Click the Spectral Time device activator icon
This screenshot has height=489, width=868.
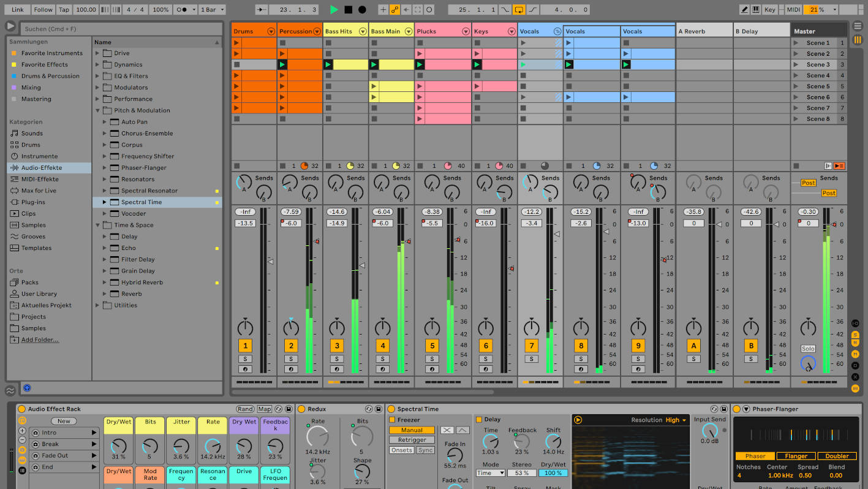click(391, 409)
